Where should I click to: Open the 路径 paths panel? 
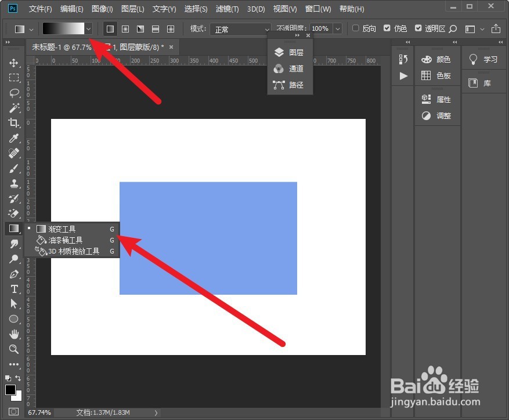pyautogui.click(x=289, y=85)
